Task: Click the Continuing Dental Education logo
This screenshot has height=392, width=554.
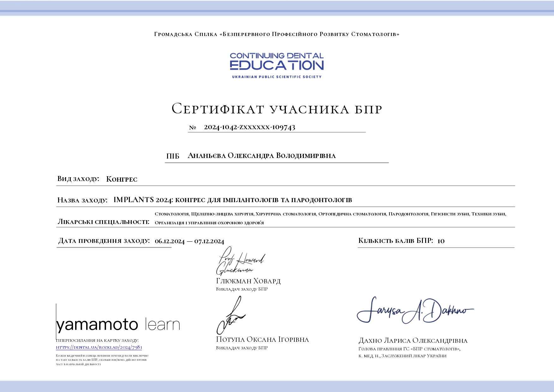Action: (277, 65)
